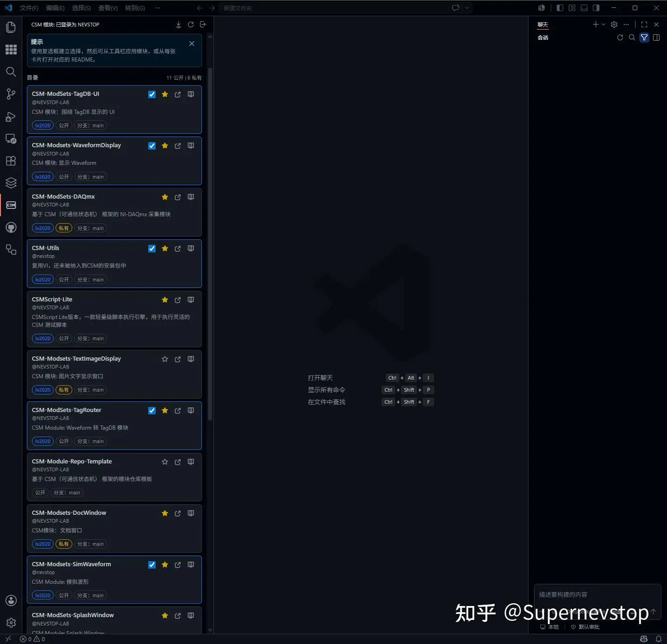
Task: Go back using title bar back arrow
Action: [x=200, y=8]
